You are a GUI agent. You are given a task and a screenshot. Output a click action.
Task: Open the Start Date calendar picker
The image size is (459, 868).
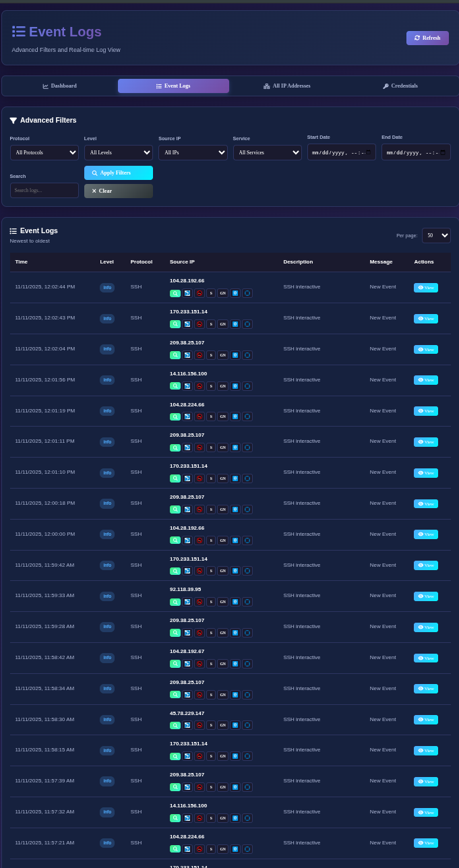tap(368, 152)
